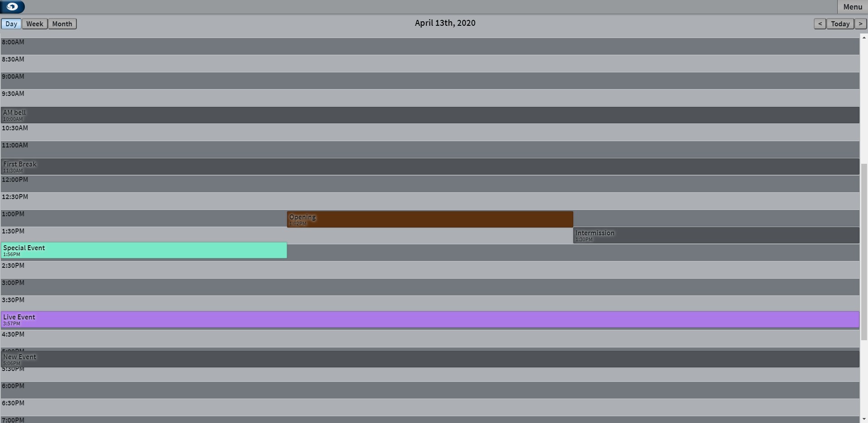Switch to Week view
This screenshot has width=868, height=423.
35,24
